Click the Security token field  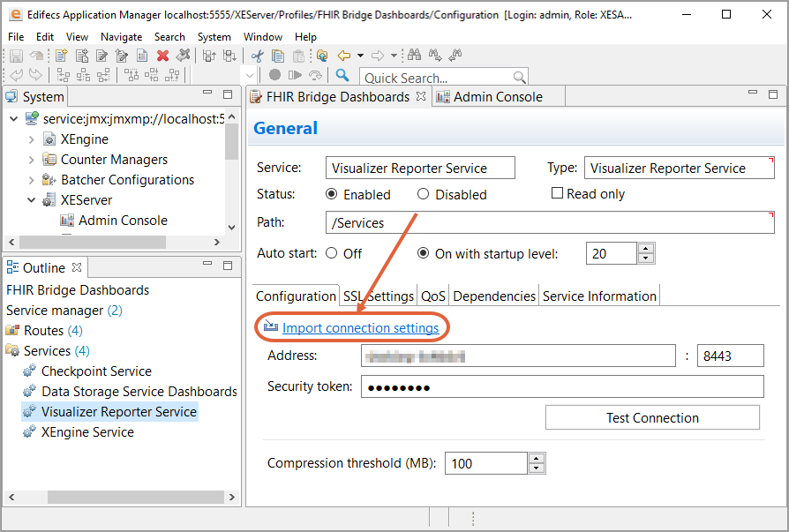(562, 386)
